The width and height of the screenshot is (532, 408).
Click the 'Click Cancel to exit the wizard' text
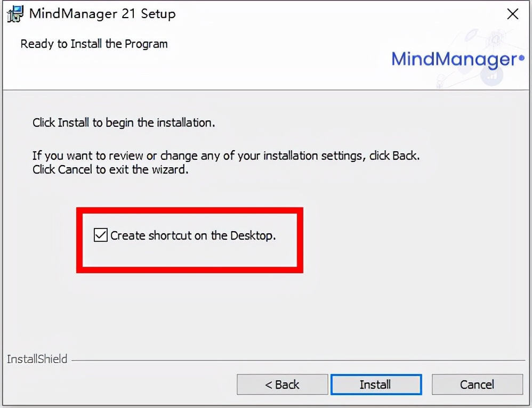pos(110,170)
